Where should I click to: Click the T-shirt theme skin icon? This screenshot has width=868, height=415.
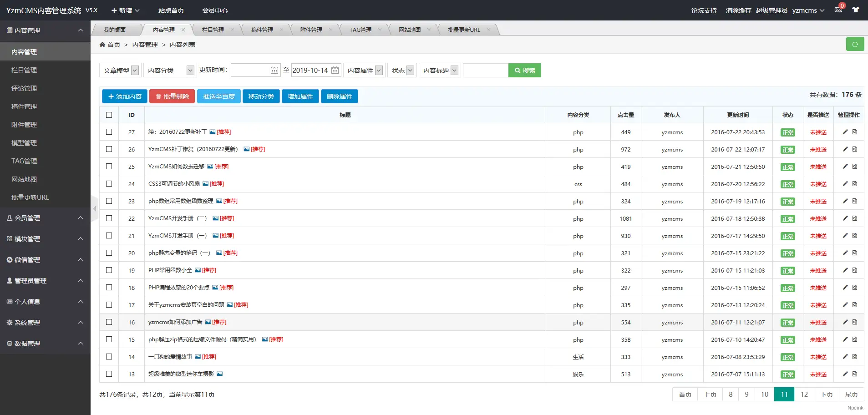pos(856,10)
